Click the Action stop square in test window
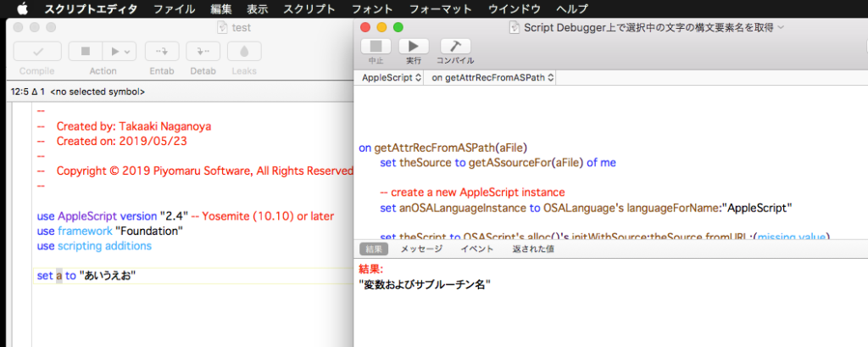Viewport: 868px width, 347px height. coord(86,51)
